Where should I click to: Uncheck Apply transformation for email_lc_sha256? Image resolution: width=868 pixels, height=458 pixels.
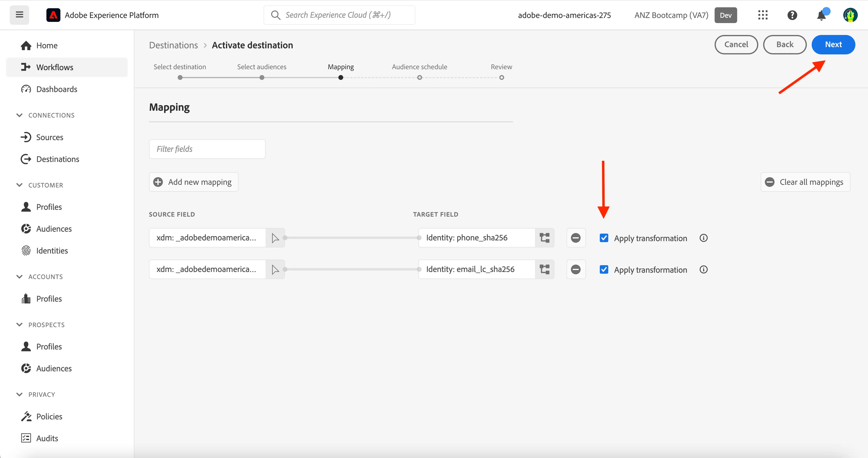coord(604,270)
